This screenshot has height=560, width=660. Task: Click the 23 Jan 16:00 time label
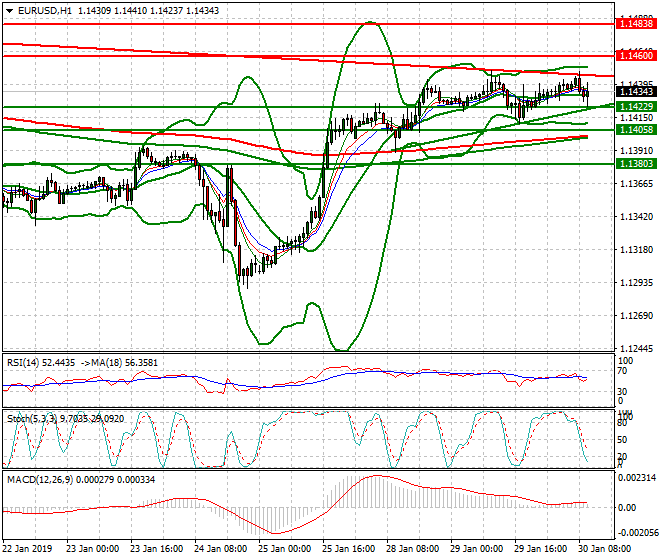(x=157, y=549)
